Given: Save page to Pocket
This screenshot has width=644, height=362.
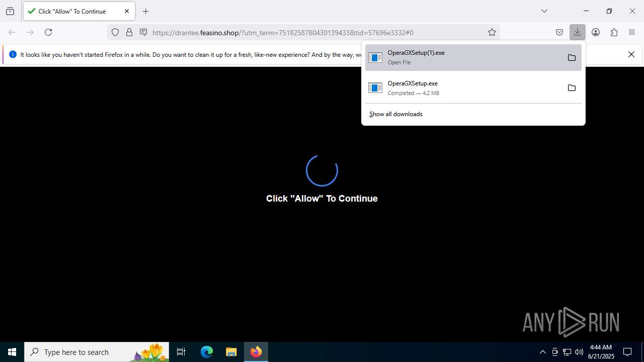Looking at the screenshot, I should (559, 32).
